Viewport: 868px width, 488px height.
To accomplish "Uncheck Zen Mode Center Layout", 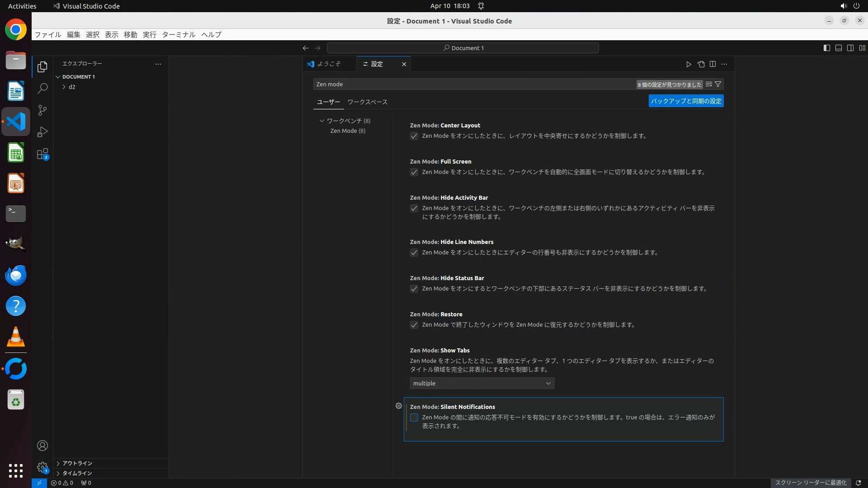I will [414, 136].
